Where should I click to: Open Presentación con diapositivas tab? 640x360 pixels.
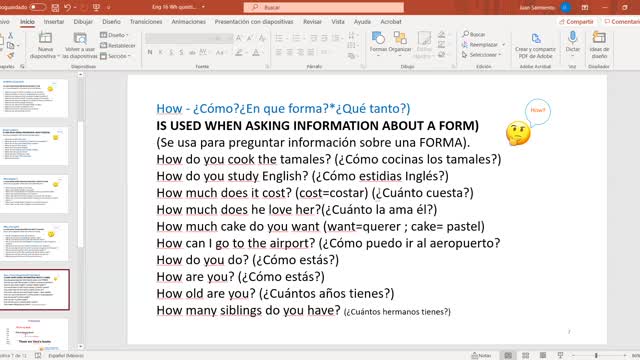(254, 22)
